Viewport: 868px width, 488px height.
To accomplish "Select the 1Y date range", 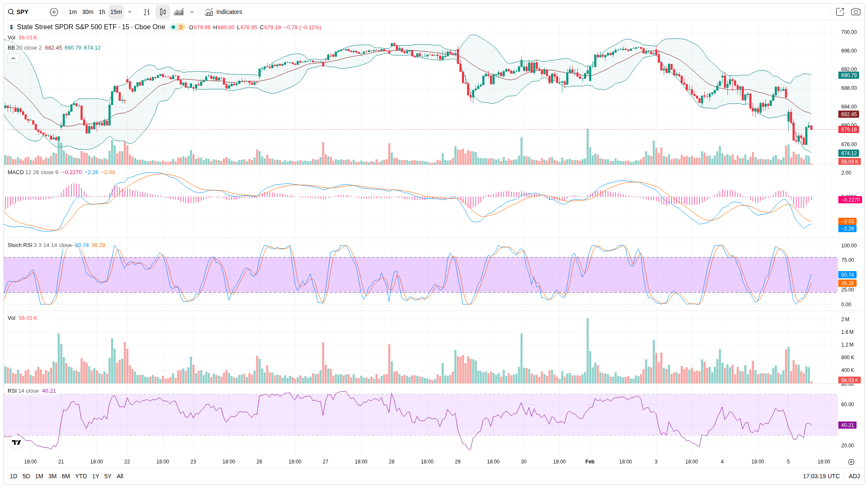I will tap(96, 476).
